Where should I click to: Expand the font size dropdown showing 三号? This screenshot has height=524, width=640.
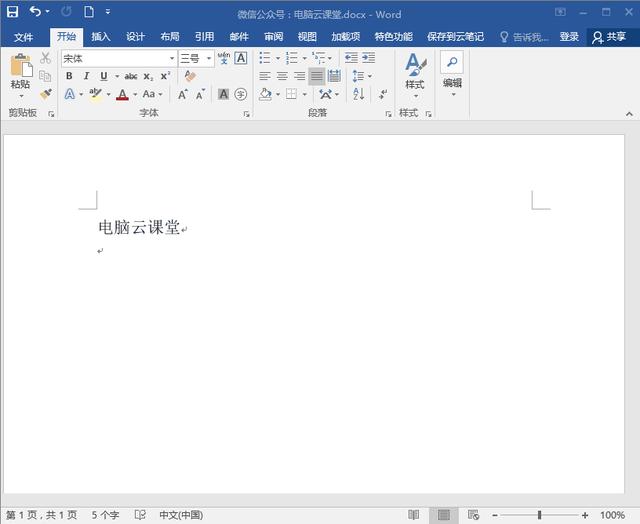[209, 58]
